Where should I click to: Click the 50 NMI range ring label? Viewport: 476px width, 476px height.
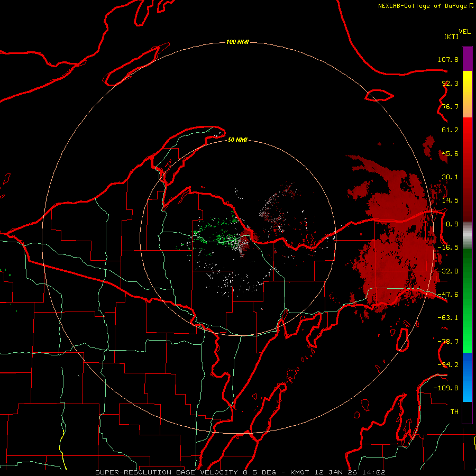coord(237,140)
